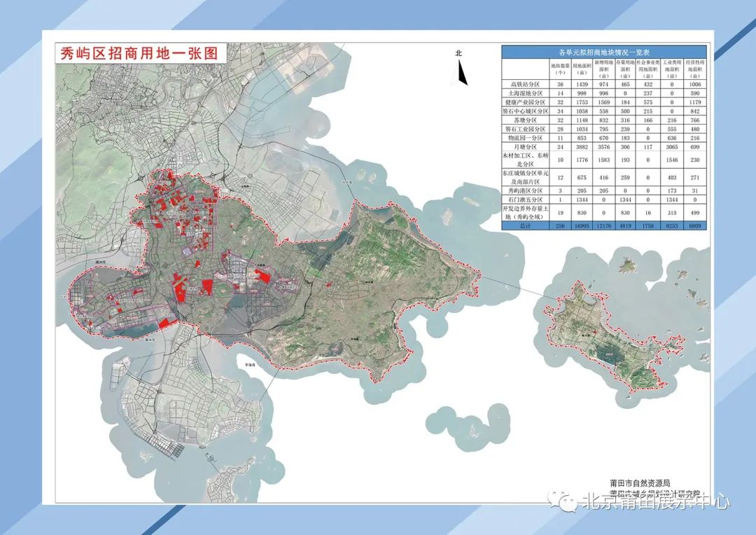
Task: Click the 经营性用地面积 column header
Action: pos(694,68)
